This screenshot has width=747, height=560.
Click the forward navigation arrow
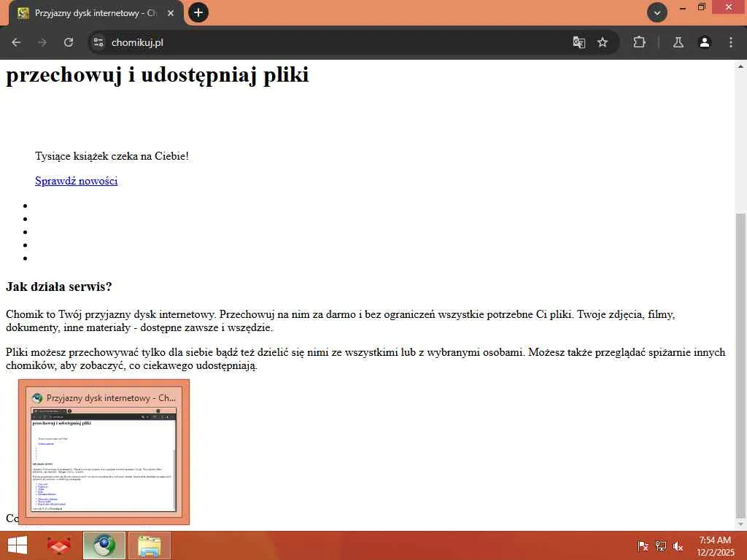pos(42,42)
